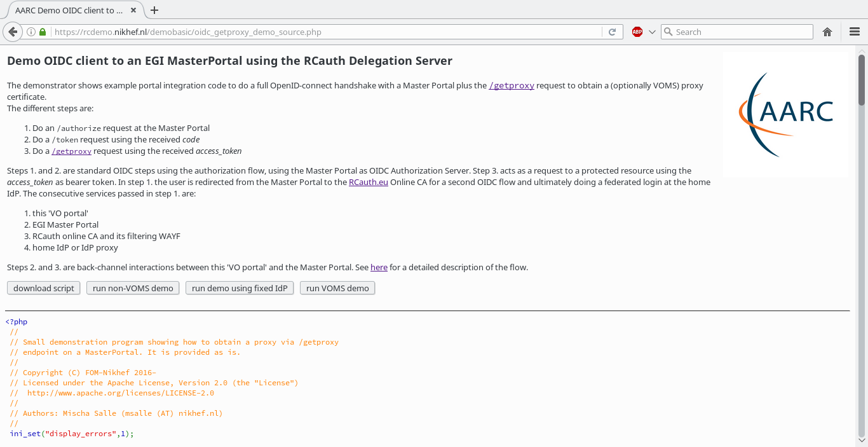Click the ini_set display_errors code line
Screen dimensions: 868x447
point(72,434)
